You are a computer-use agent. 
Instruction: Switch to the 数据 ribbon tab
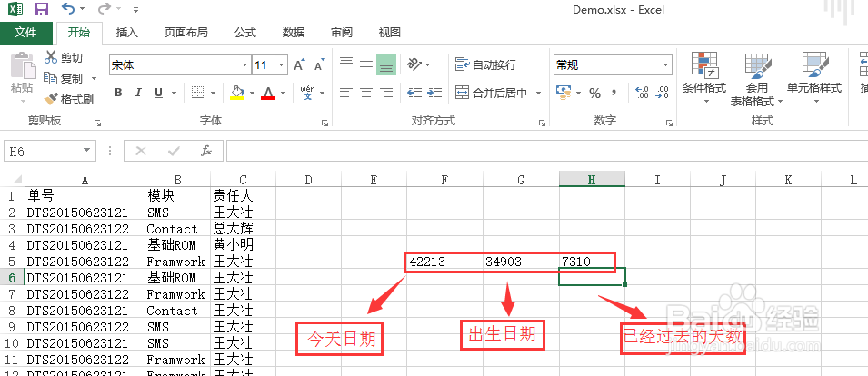pyautogui.click(x=294, y=33)
